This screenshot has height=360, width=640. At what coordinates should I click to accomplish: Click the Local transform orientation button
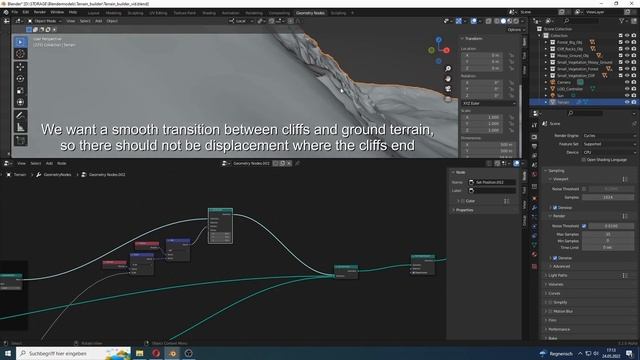point(241,21)
